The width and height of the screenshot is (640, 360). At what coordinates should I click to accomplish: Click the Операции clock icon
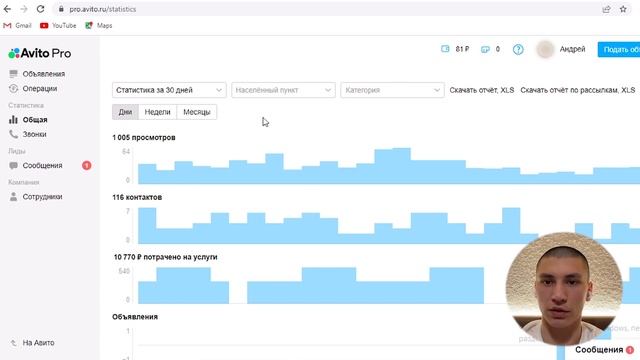[13, 89]
